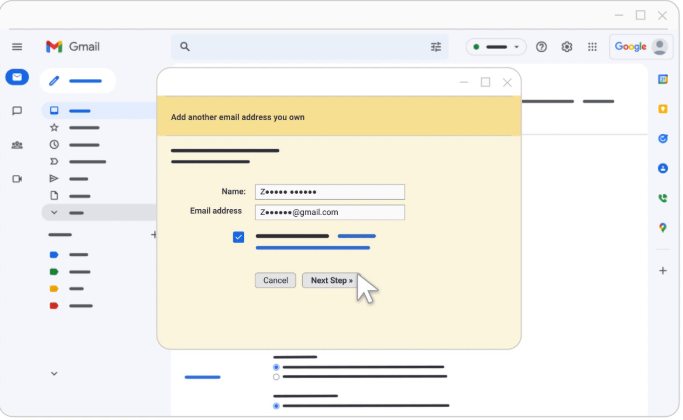Viewport: 683px width, 420px height.
Task: Click the long blue link under checkbox
Action: pos(313,248)
